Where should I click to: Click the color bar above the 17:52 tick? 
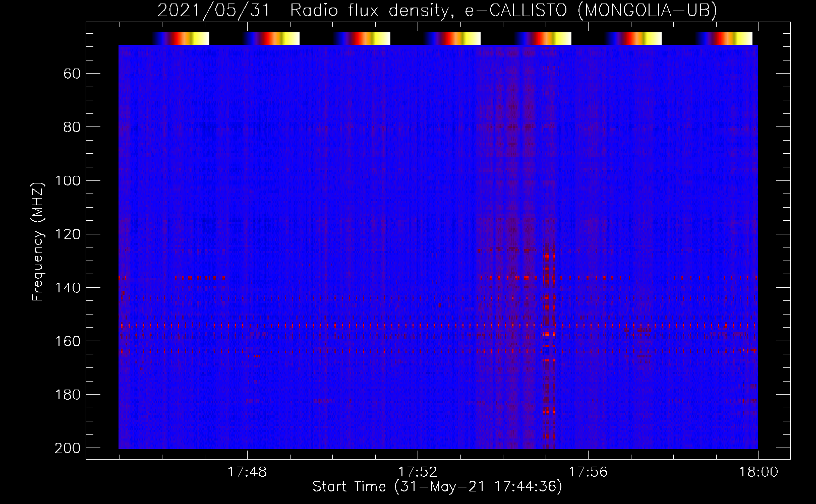point(452,38)
